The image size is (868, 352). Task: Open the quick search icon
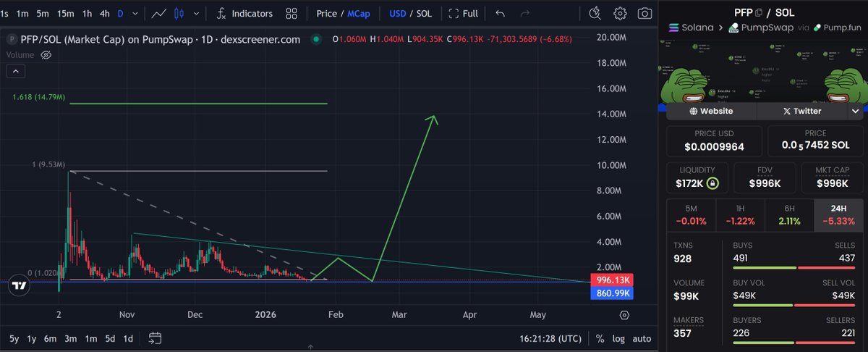(595, 13)
